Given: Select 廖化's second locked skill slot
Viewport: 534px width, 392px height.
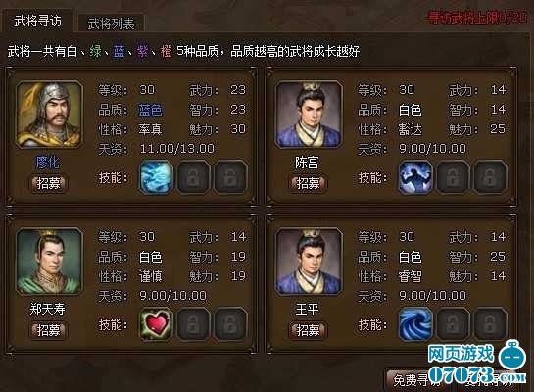Looking at the screenshot, I should (193, 177).
